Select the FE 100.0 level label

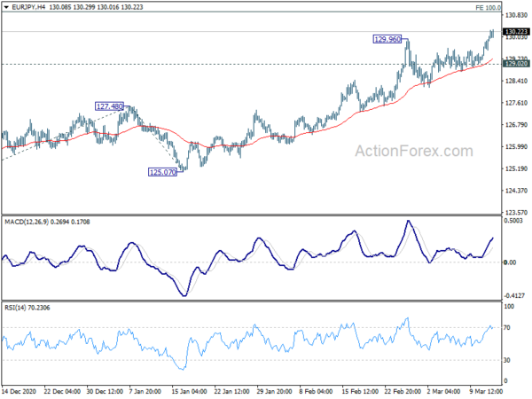(488, 7)
